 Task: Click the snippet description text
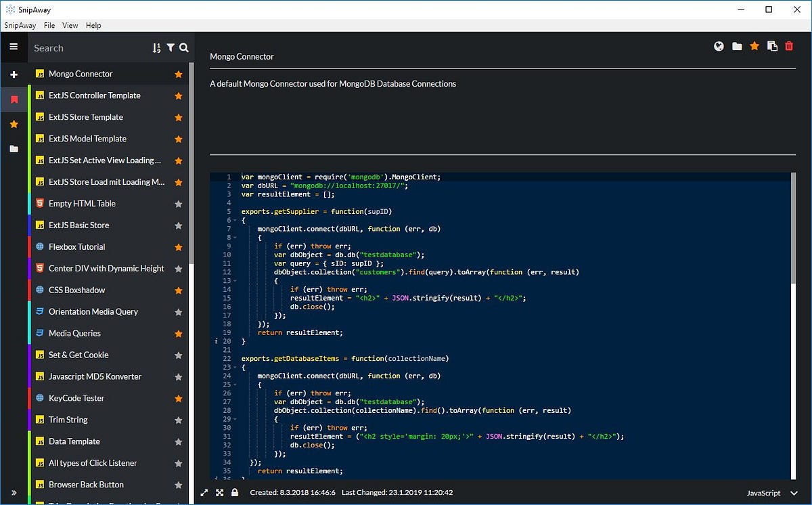(x=333, y=84)
